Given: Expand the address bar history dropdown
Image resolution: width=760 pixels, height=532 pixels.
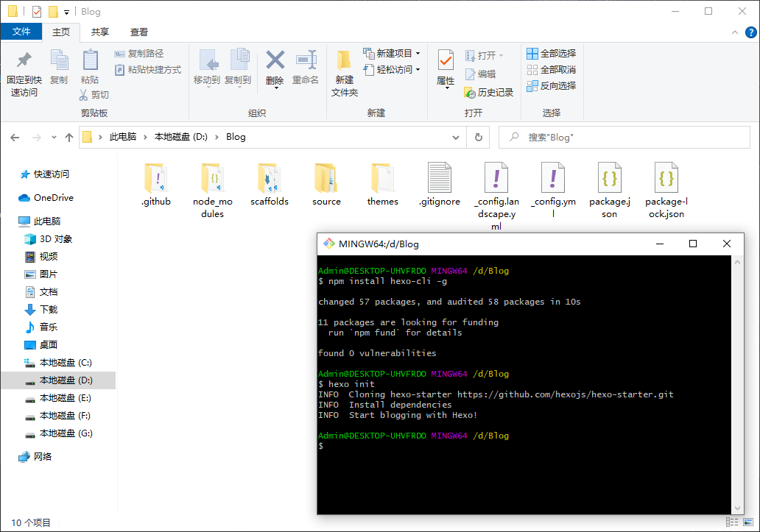Looking at the screenshot, I should pos(456,138).
